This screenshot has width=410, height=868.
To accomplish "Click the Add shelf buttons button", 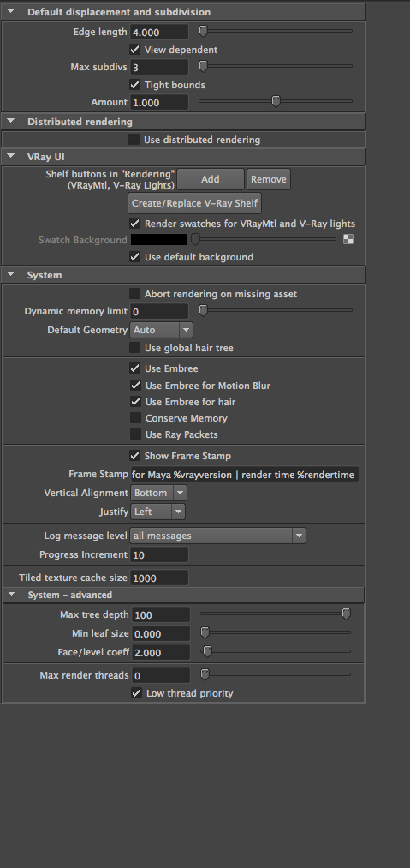I will (x=211, y=179).
